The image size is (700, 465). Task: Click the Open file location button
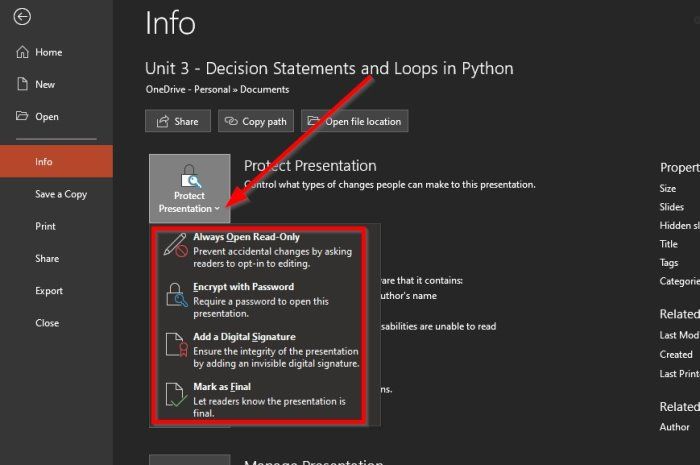(354, 121)
